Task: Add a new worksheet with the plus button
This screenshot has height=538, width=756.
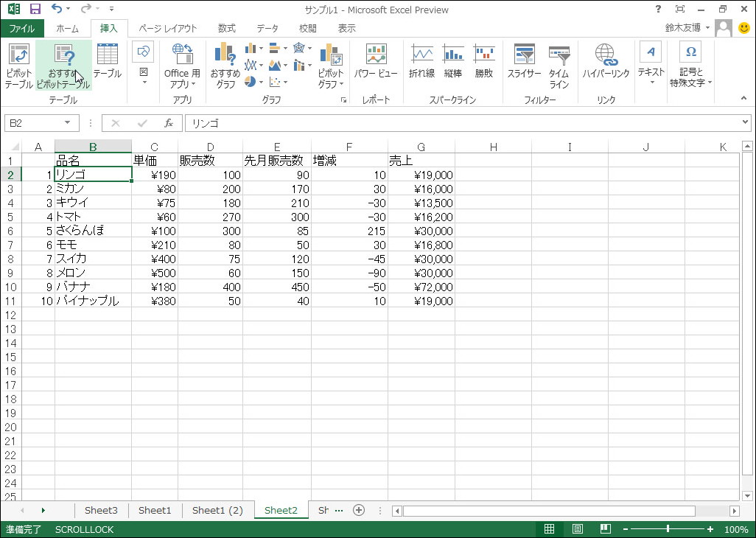Action: pos(359,509)
